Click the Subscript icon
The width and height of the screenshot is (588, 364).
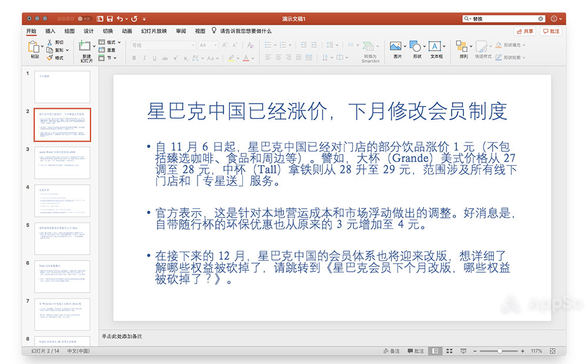click(186, 58)
